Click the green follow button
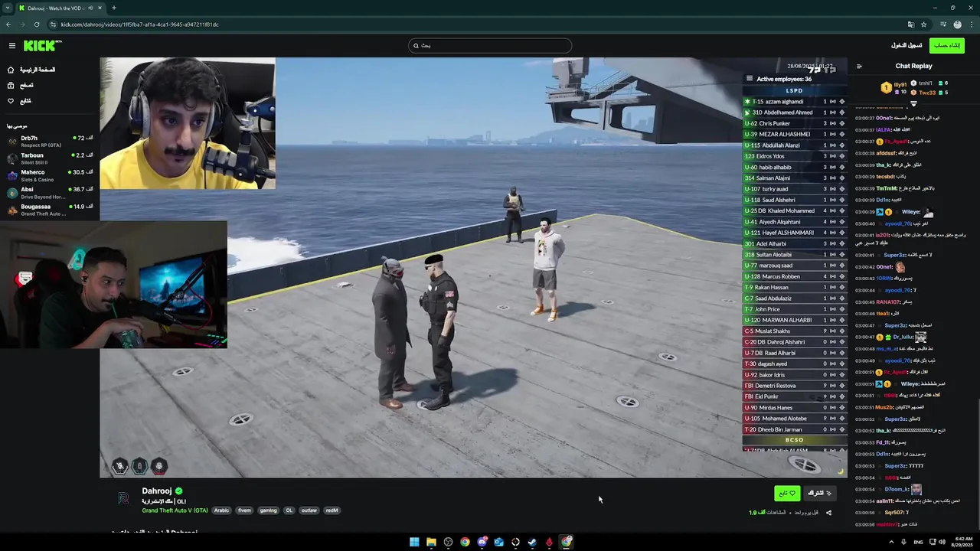The height and width of the screenshot is (551, 980). point(787,494)
